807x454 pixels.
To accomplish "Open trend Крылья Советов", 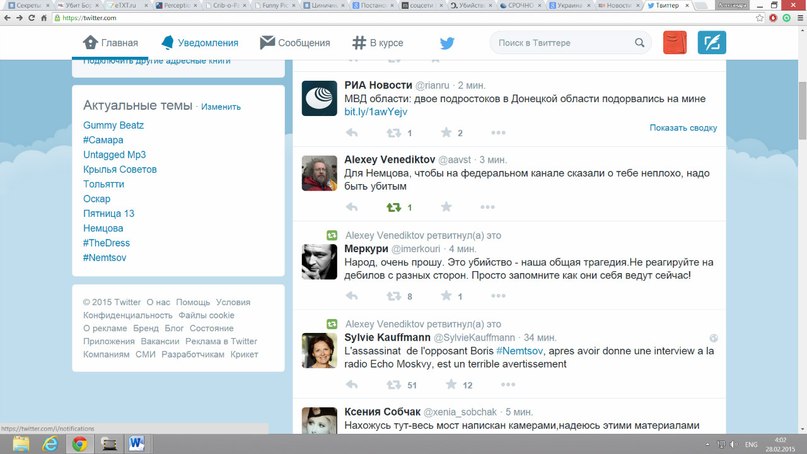I will (120, 169).
